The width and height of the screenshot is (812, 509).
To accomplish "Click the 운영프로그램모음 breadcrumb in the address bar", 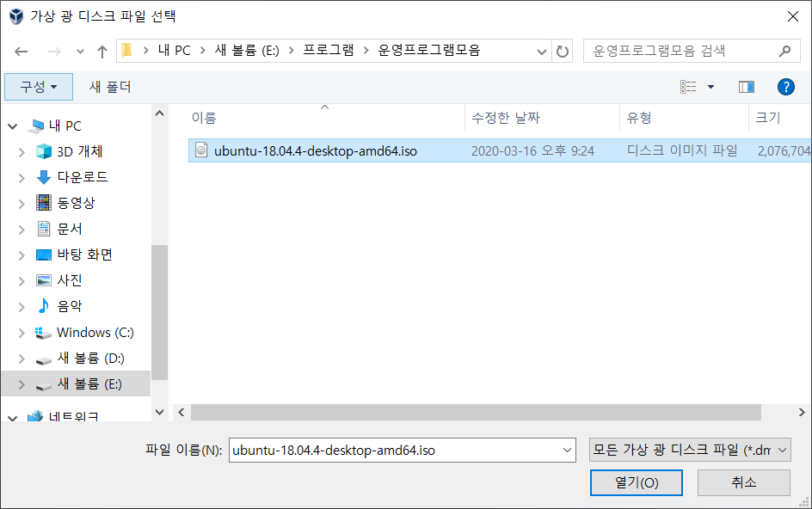I will (x=429, y=50).
